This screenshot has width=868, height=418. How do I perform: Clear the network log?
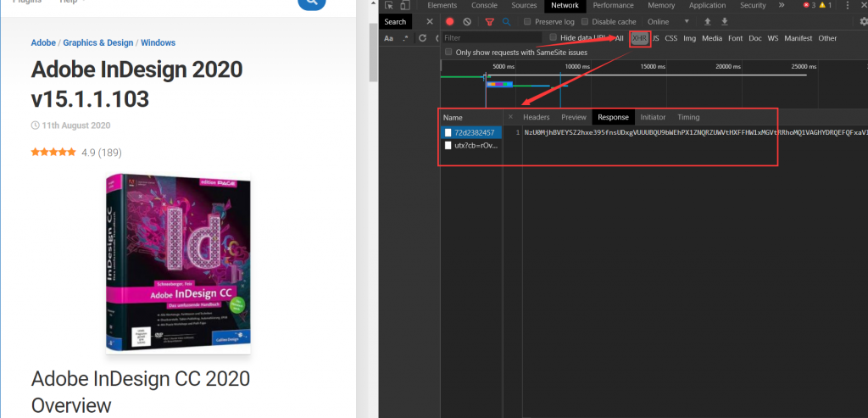467,21
